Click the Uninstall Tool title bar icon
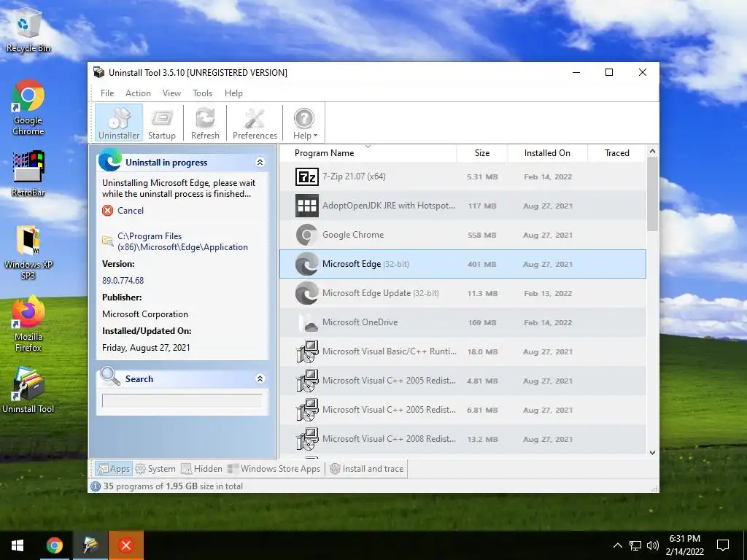Screen dimensions: 747x560 pos(99,72)
